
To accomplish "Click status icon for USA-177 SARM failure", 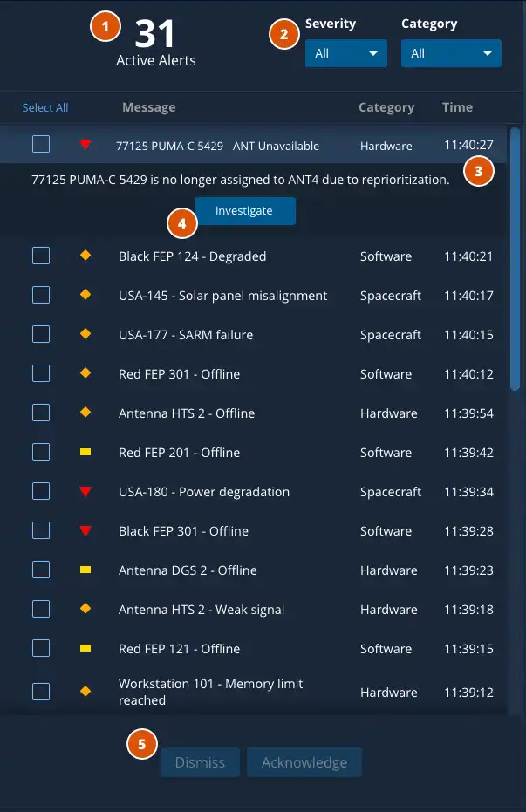I will click(x=85, y=334).
